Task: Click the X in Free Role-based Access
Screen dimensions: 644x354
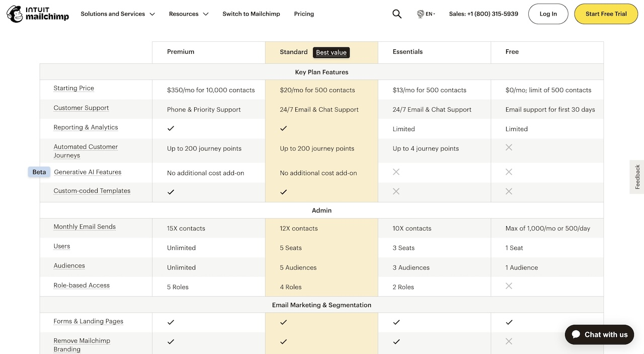Action: (x=509, y=286)
